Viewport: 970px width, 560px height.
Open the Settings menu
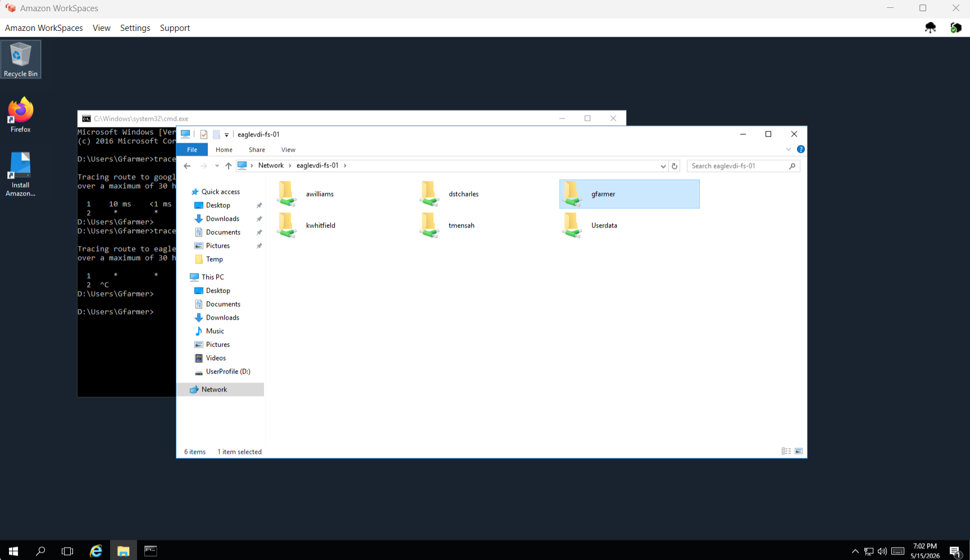(x=135, y=28)
